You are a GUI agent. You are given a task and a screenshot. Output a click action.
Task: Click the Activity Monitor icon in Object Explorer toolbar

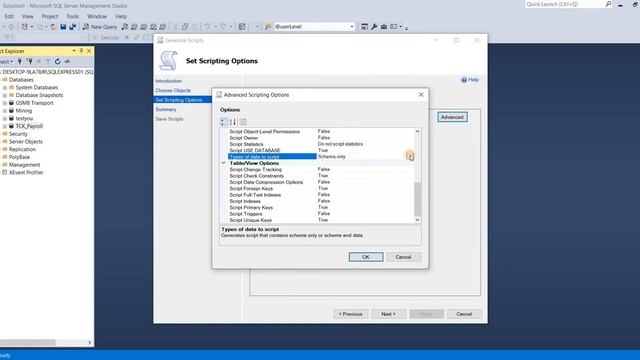click(x=67, y=61)
